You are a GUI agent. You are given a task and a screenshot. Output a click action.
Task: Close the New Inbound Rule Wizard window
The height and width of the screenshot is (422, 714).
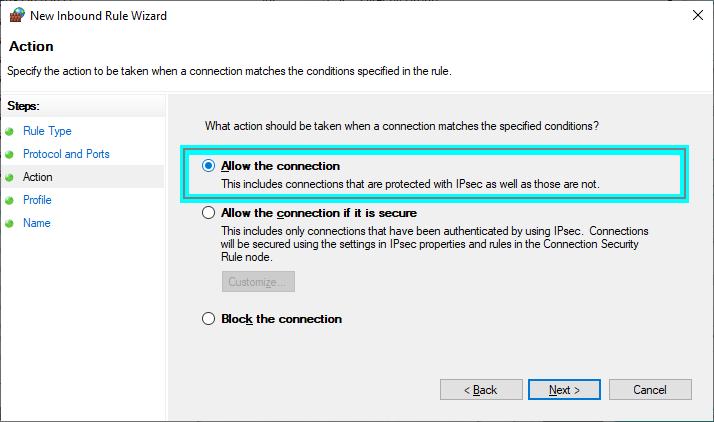pos(695,16)
